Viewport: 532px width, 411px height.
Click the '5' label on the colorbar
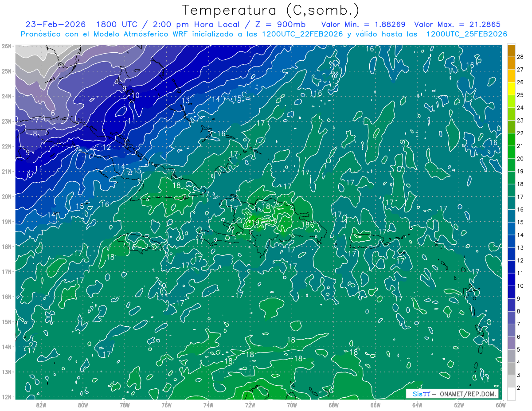519,349
